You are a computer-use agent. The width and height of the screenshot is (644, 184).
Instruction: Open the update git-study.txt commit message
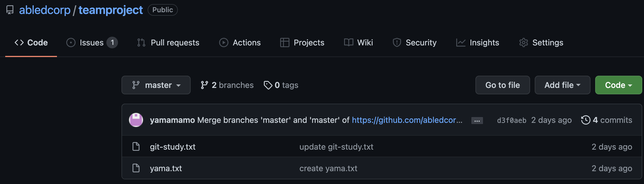(x=336, y=147)
